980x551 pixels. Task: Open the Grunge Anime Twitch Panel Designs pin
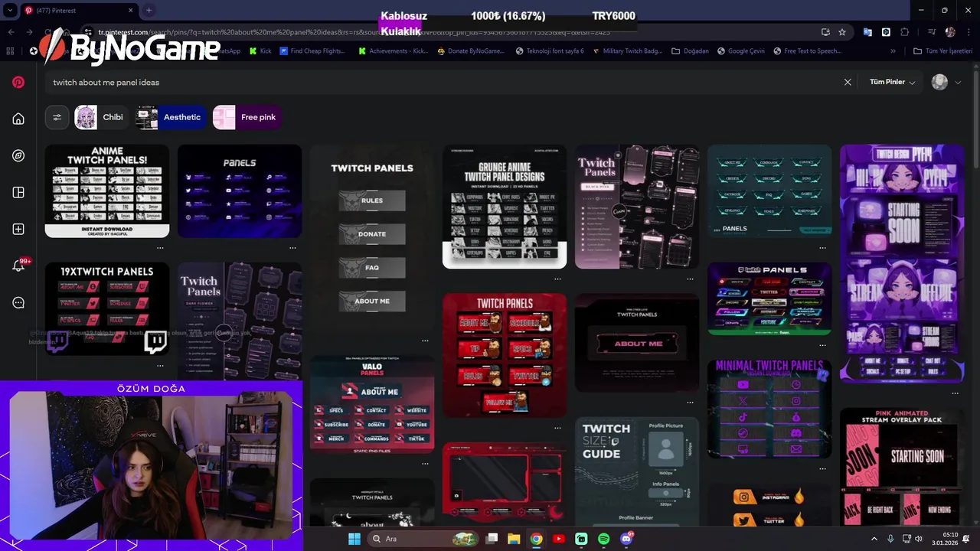click(505, 207)
